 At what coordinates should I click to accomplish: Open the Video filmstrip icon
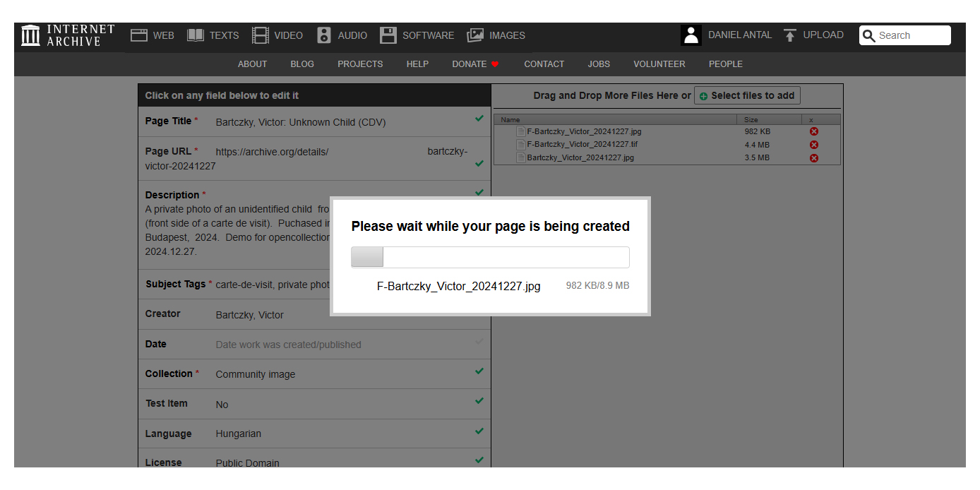pos(261,35)
